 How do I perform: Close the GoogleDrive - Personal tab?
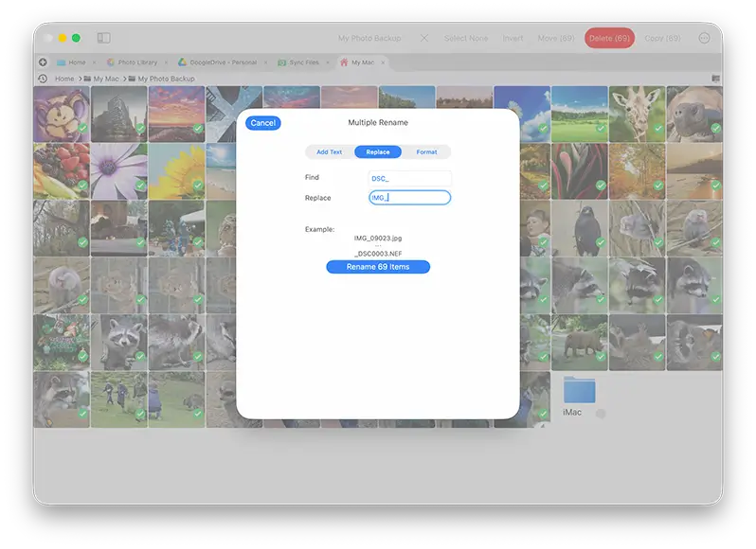tap(265, 62)
